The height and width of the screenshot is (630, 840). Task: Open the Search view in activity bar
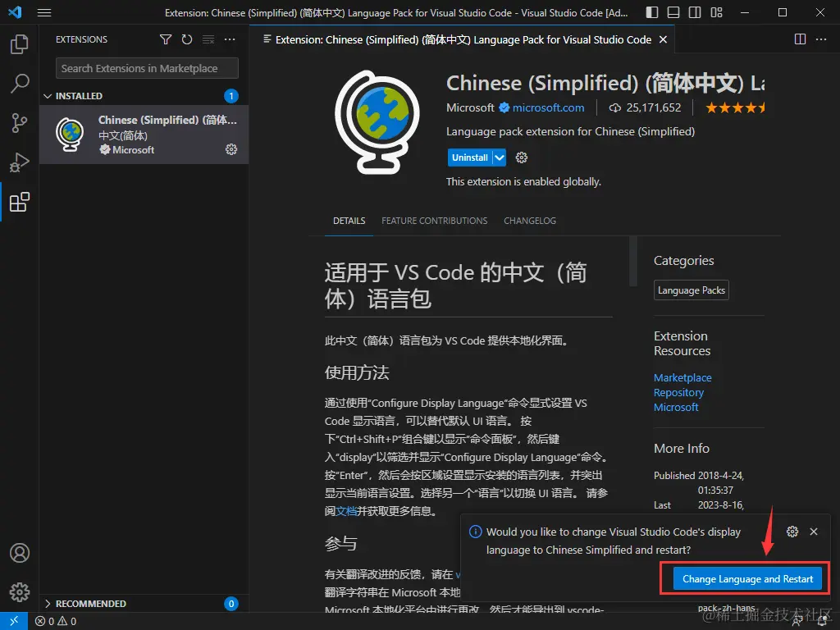pos(20,84)
